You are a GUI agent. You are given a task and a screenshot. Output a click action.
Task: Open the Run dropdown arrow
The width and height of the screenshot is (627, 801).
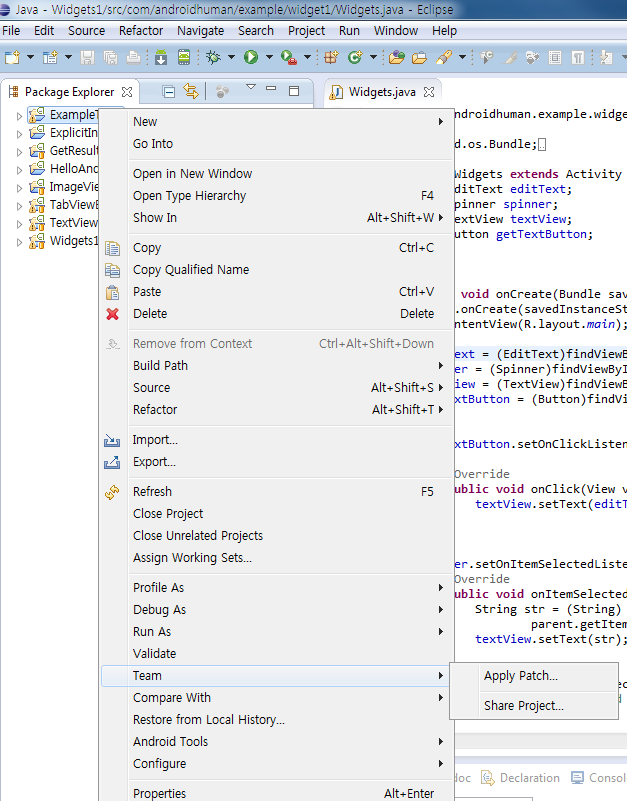coord(269,57)
